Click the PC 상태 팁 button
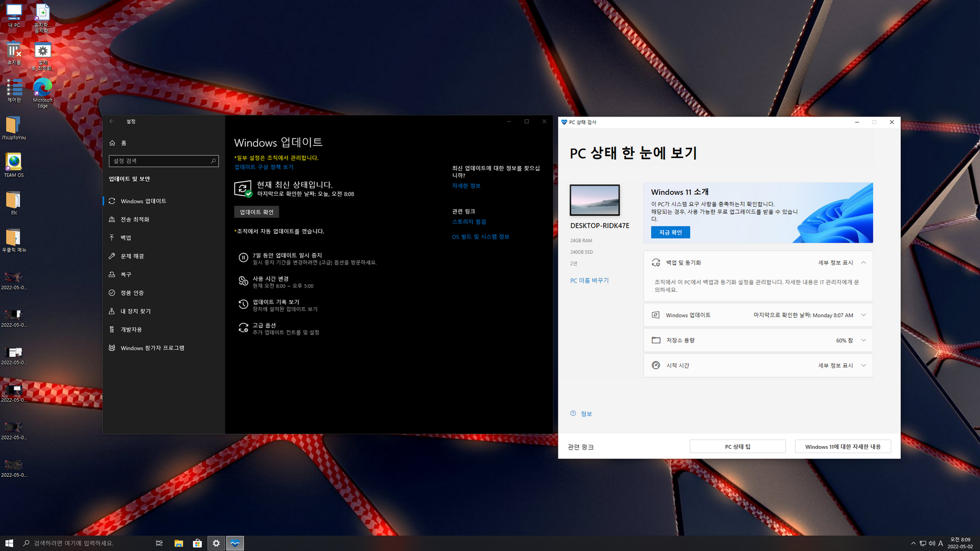The width and height of the screenshot is (980, 551). click(738, 447)
